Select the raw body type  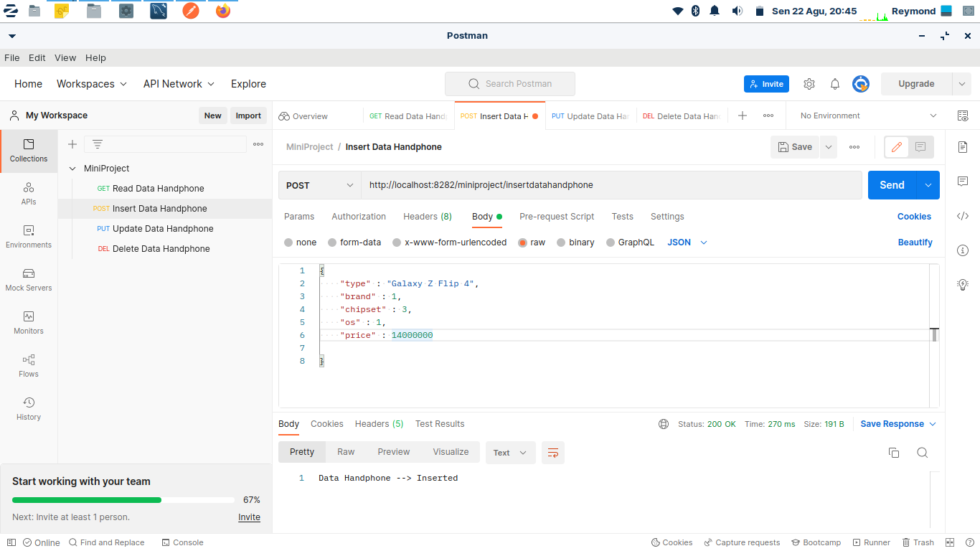point(532,242)
